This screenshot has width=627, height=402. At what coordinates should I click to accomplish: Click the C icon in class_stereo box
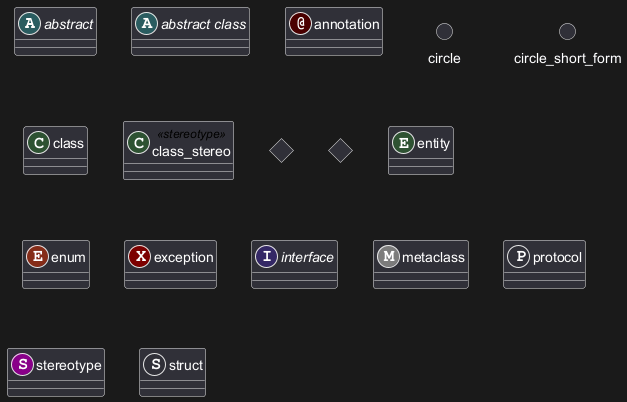[139, 144]
